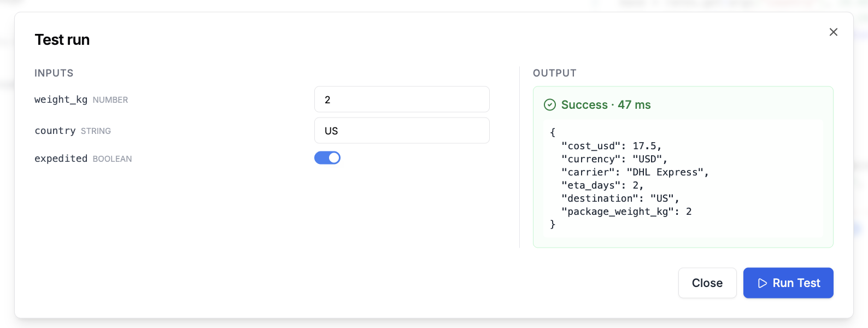868x328 pixels.
Task: Select the "package_weight_kg": 2 output line
Action: (626, 212)
